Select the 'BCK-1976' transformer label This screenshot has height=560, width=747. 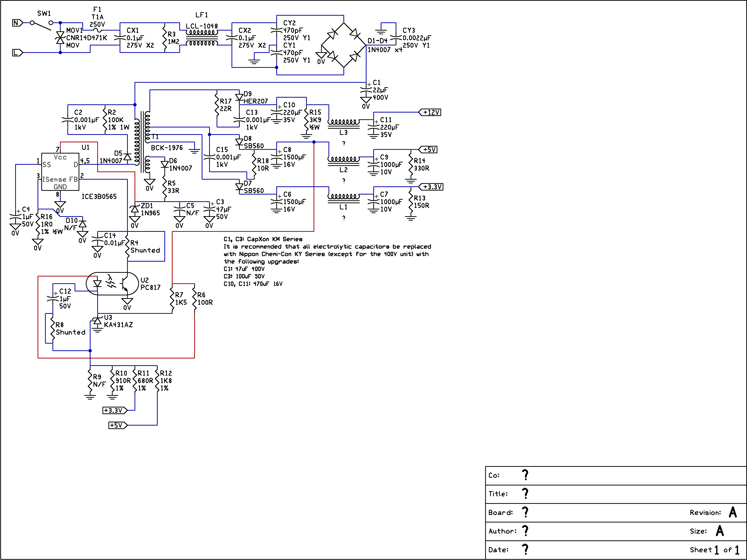coord(167,148)
